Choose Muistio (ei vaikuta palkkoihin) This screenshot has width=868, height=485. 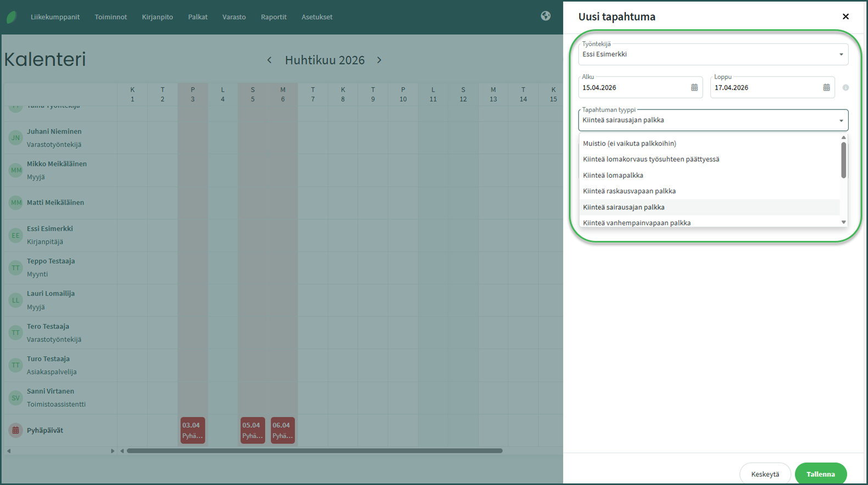pos(629,144)
